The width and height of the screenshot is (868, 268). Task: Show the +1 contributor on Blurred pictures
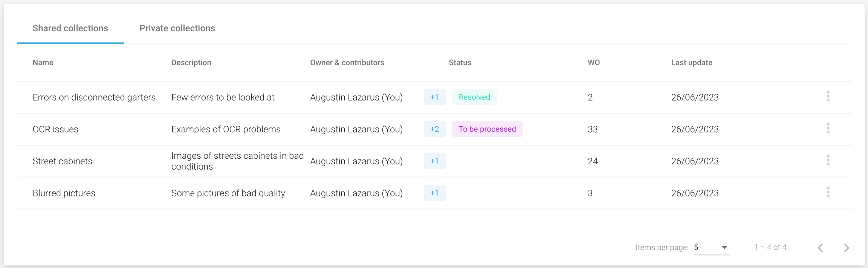434,193
